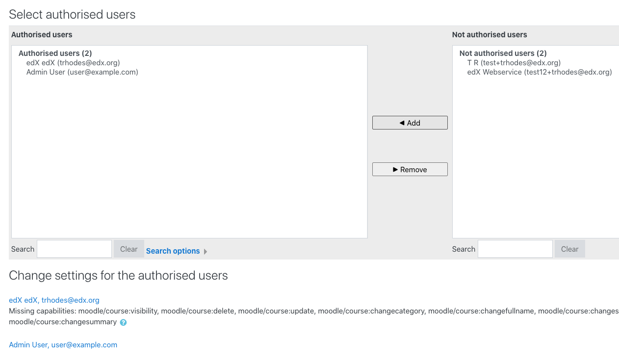Click the authorised users search field
The height and width of the screenshot is (364, 619).
coord(74,249)
